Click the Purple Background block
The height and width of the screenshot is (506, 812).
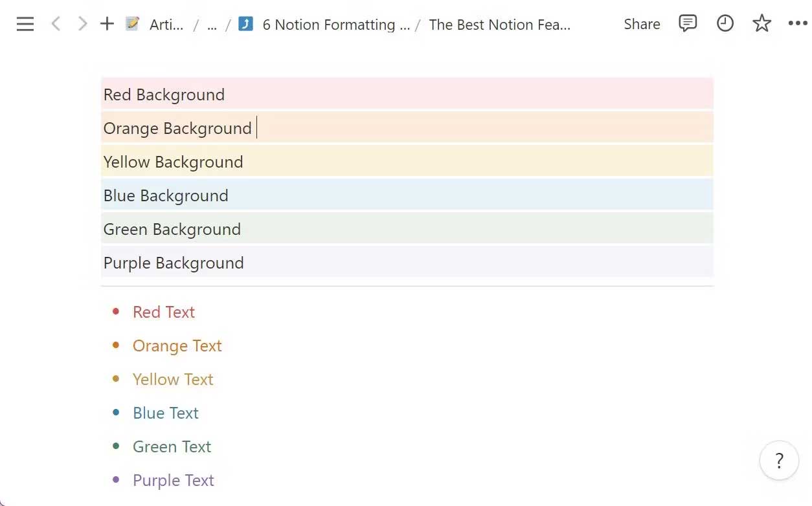(x=407, y=262)
